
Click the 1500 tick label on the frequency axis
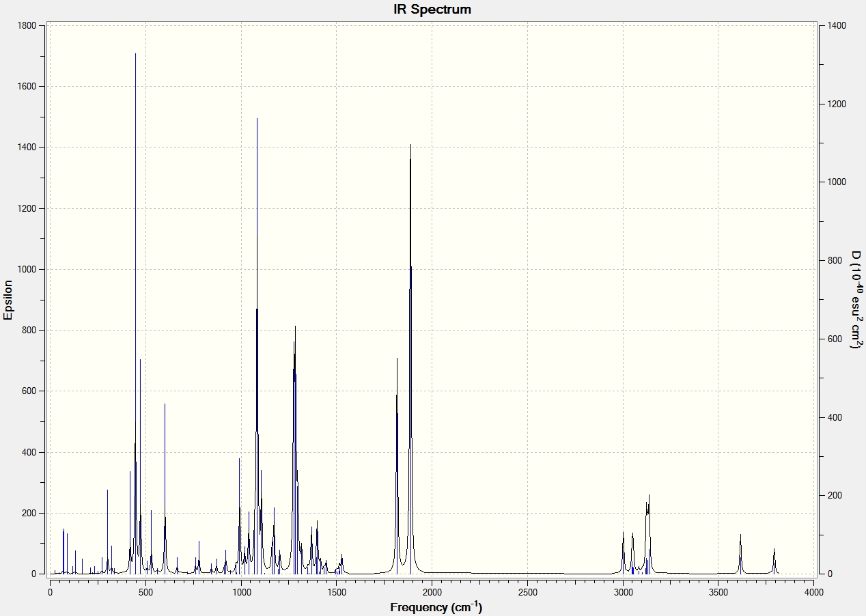(x=336, y=591)
